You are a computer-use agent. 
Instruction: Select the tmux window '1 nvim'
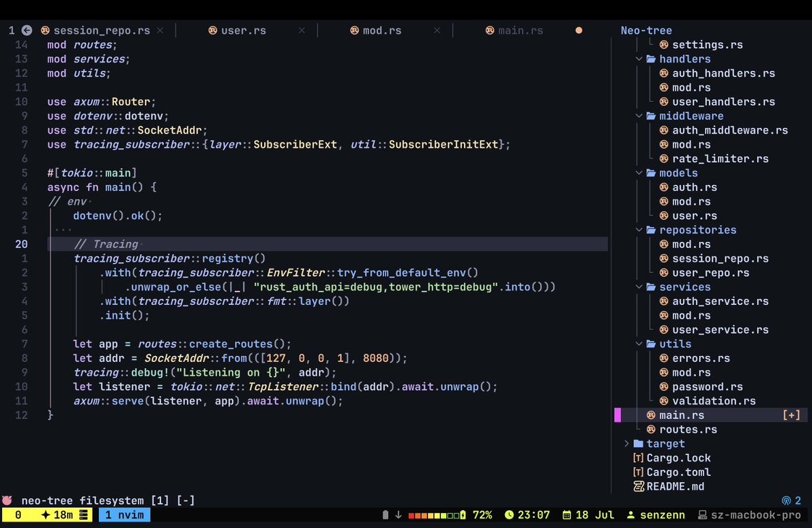(x=125, y=515)
